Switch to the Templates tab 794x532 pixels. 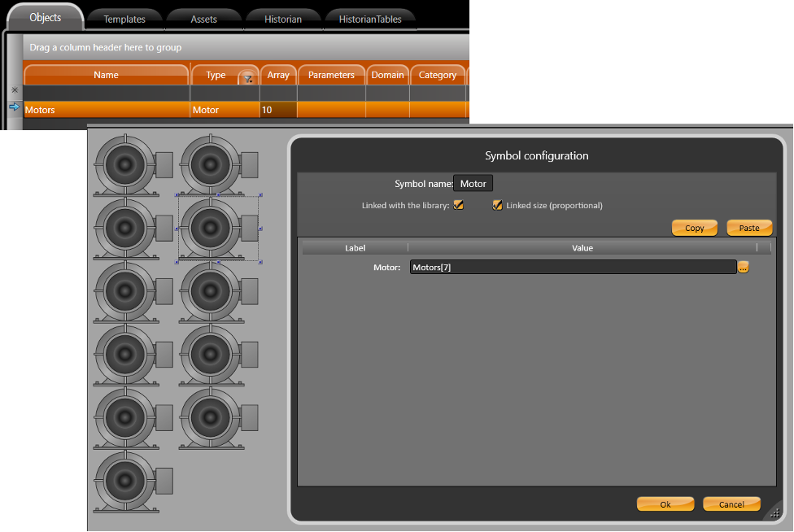point(124,20)
